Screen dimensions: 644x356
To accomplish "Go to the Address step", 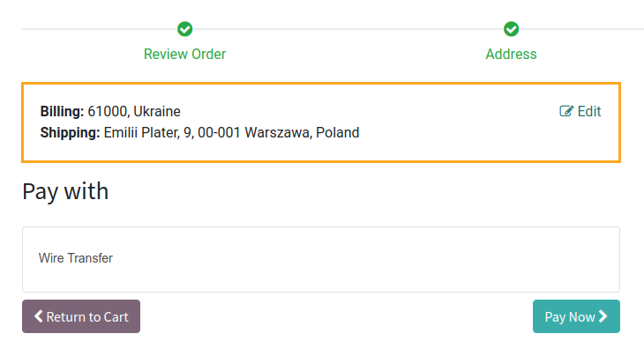I will (512, 54).
